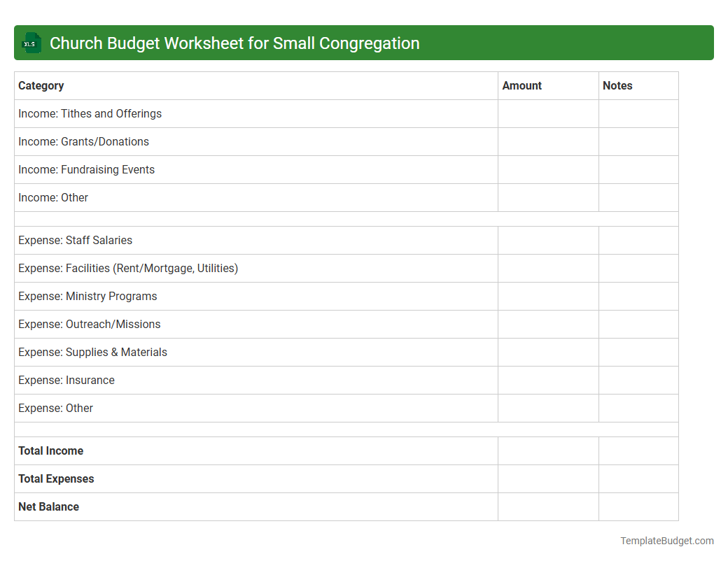Image resolution: width=728 pixels, height=561 pixels.
Task: Click the Income: Tithes and Offerings row
Action: (x=90, y=113)
